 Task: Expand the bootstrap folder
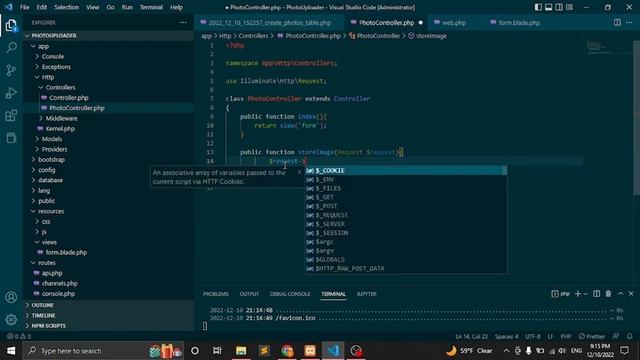pyautogui.click(x=51, y=160)
